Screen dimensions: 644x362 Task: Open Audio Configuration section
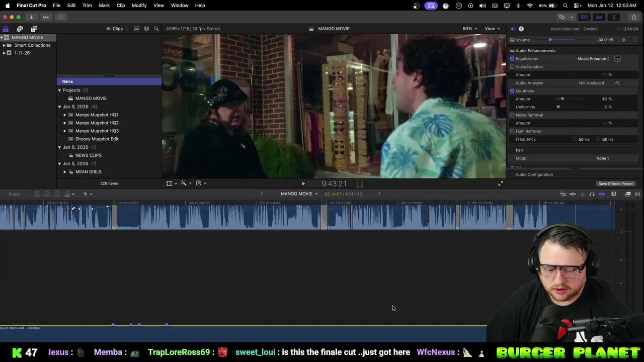coord(534,174)
